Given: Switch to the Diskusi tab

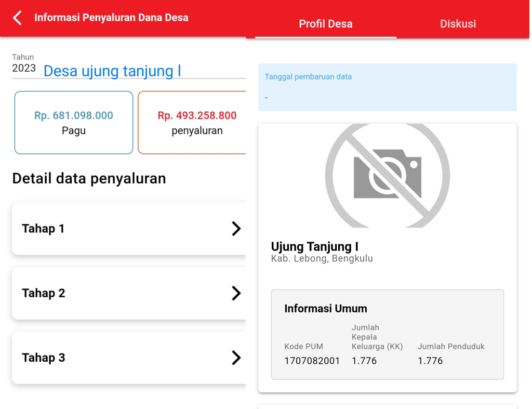Looking at the screenshot, I should pyautogui.click(x=458, y=24).
